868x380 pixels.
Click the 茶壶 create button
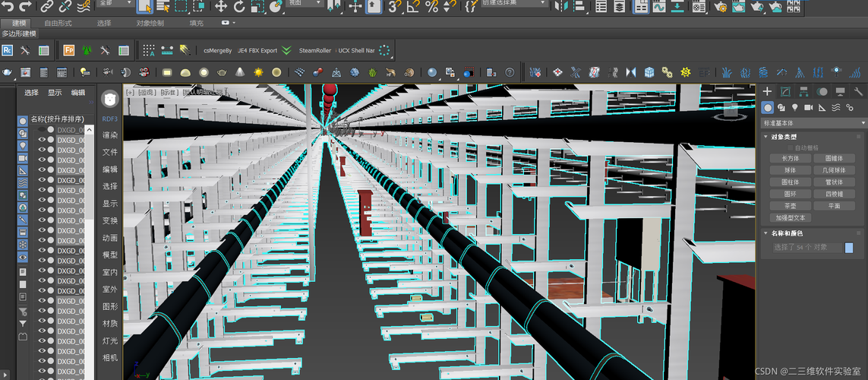(x=791, y=205)
